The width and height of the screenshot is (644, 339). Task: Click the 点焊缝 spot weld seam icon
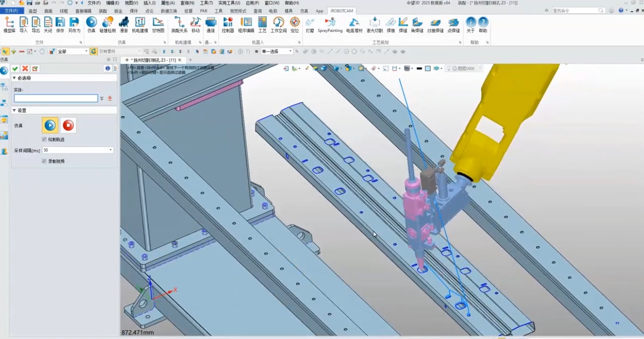click(x=454, y=25)
